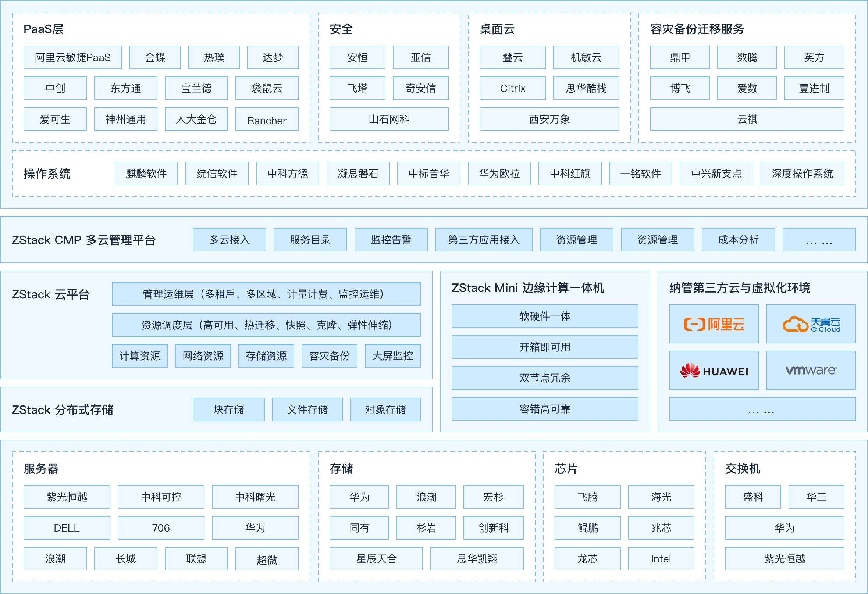The width and height of the screenshot is (868, 594).
Task: Select 监控告警 in CMP platform row
Action: click(x=391, y=240)
